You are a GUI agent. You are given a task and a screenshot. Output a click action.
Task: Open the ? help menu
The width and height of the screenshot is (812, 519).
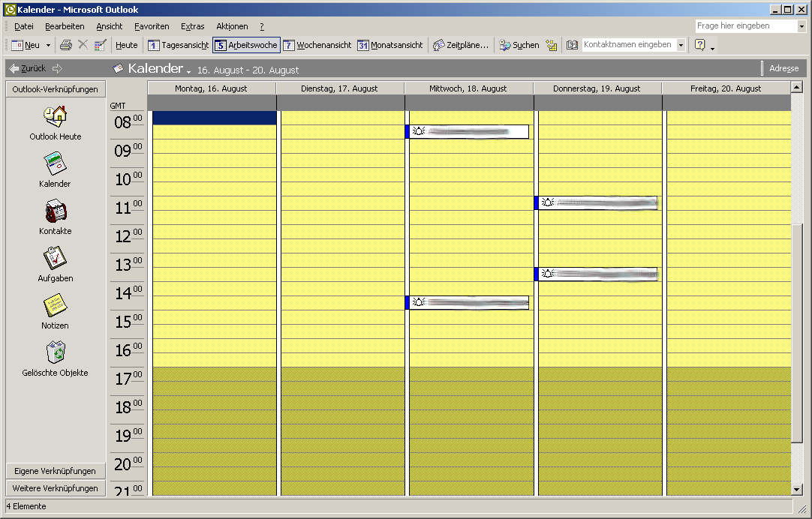[261, 26]
